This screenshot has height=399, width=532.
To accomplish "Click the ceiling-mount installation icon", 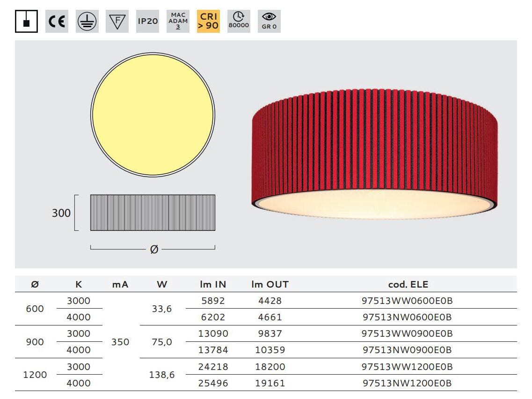I will [x=26, y=21].
